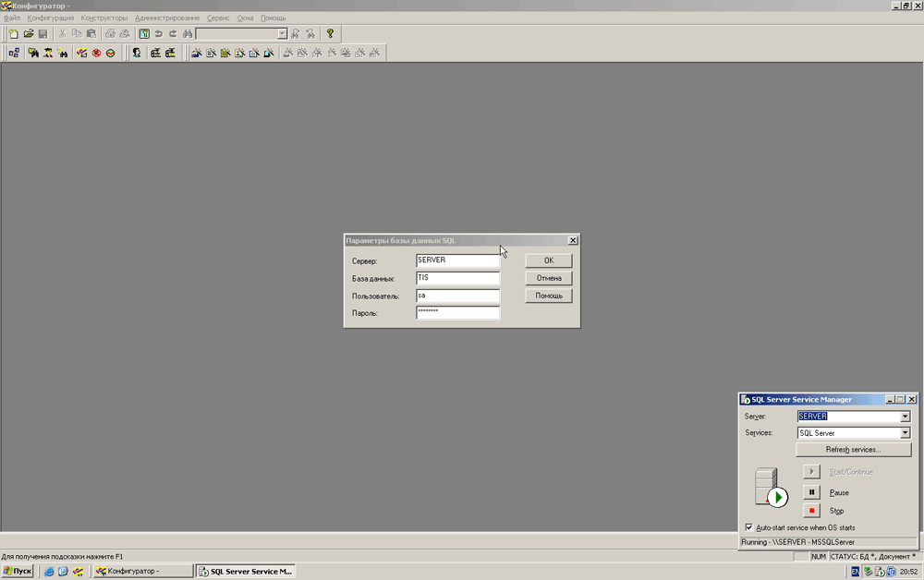Click the New document toolbar icon
The width and height of the screenshot is (924, 580).
point(14,34)
